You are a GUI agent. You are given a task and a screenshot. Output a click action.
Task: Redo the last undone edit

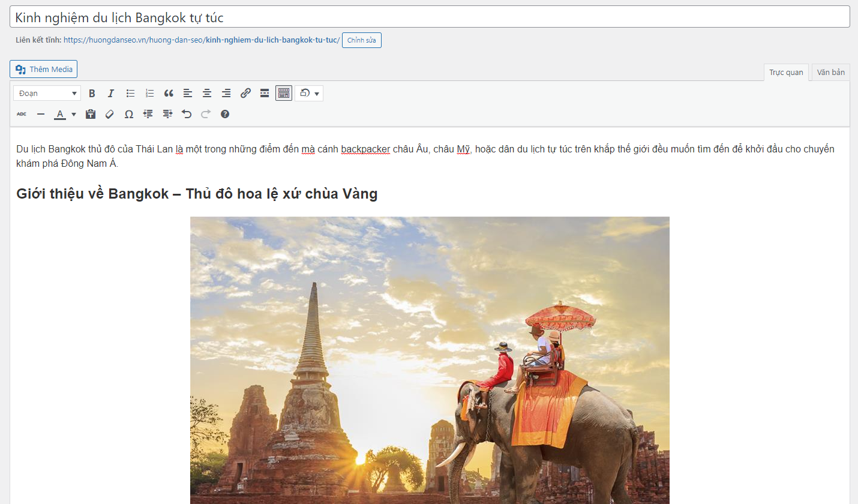point(206,114)
